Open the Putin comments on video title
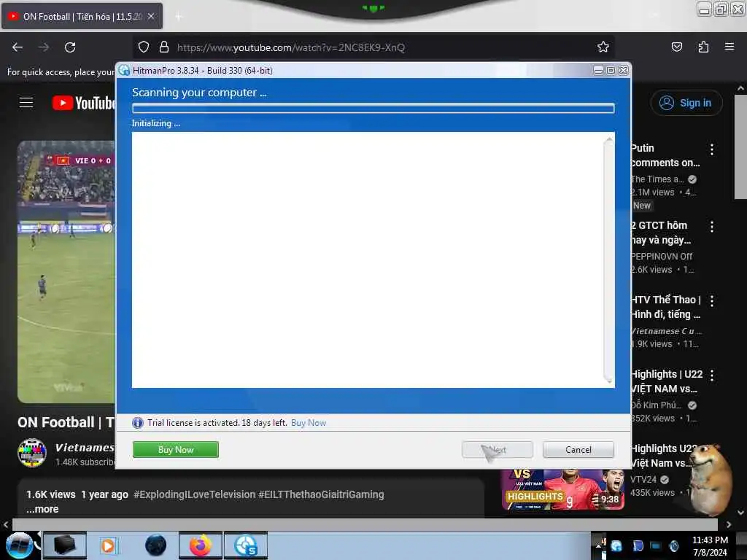 point(665,155)
